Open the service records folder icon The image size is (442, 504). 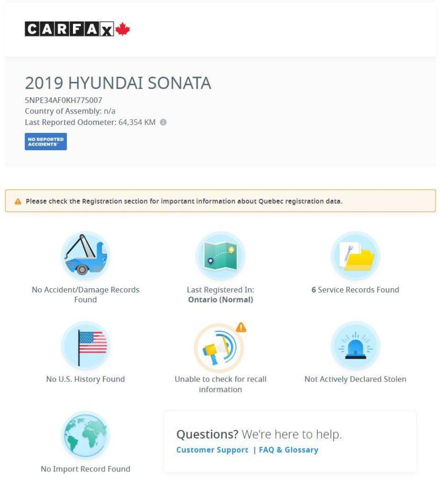pos(355,256)
